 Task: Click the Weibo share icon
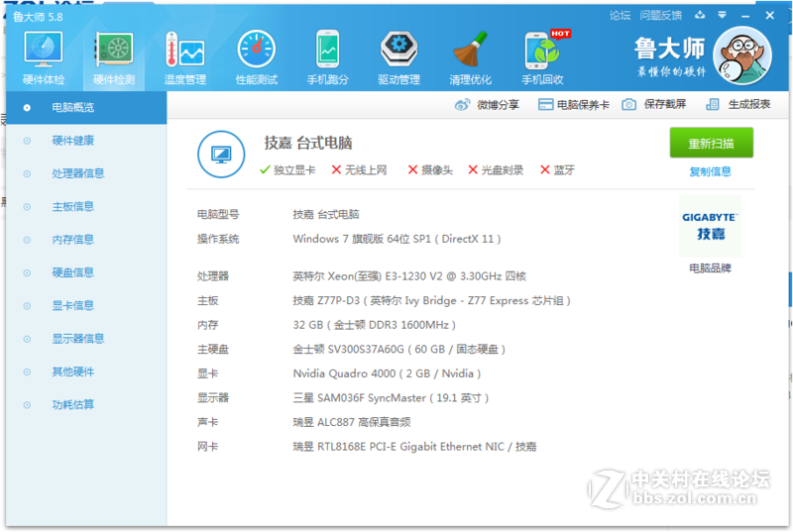(462, 105)
